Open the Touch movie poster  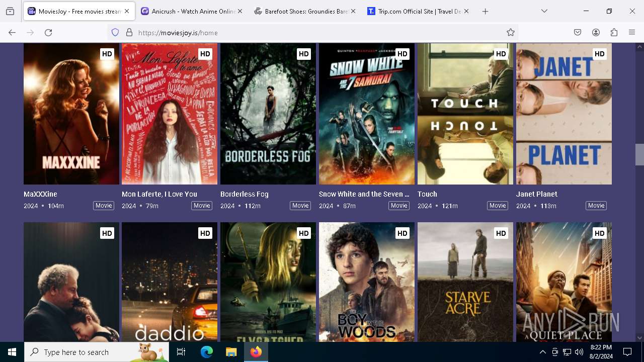click(x=465, y=114)
